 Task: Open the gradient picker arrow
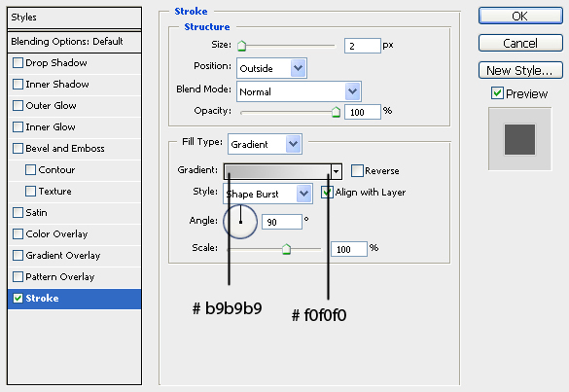(336, 171)
